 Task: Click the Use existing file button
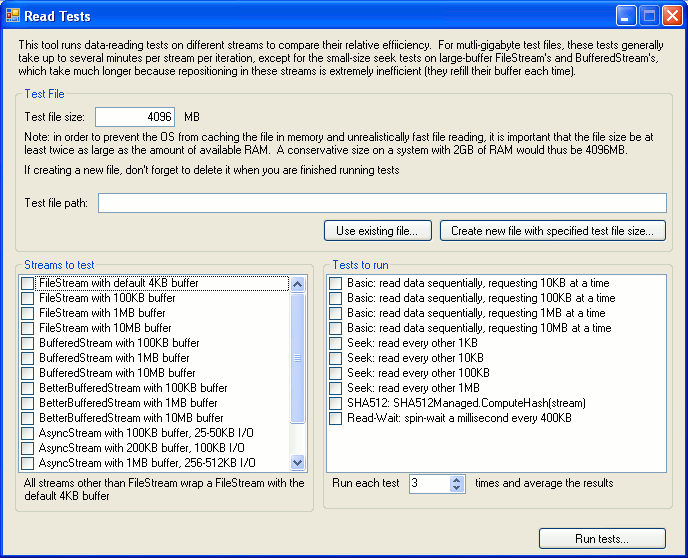pyautogui.click(x=377, y=231)
